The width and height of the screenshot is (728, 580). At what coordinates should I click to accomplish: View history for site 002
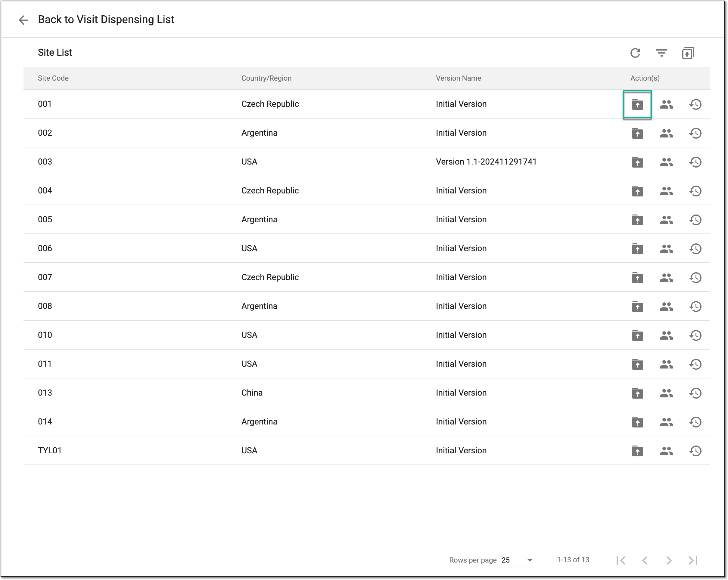[x=695, y=133]
